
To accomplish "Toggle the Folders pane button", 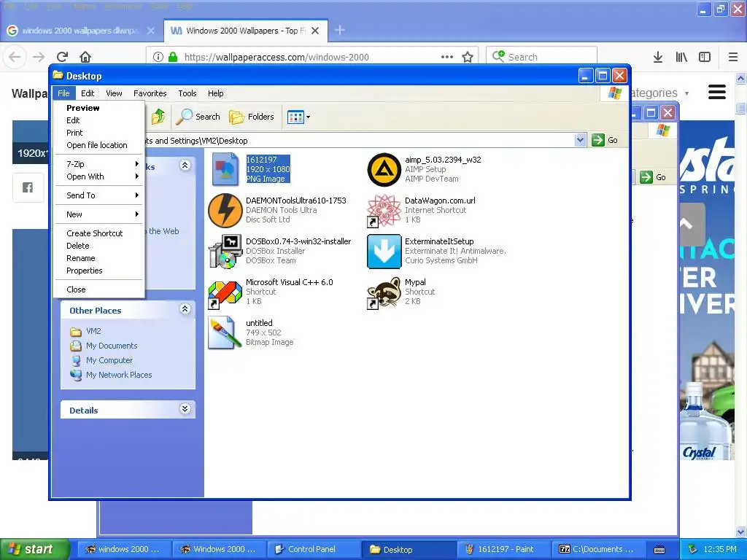I will pos(252,117).
